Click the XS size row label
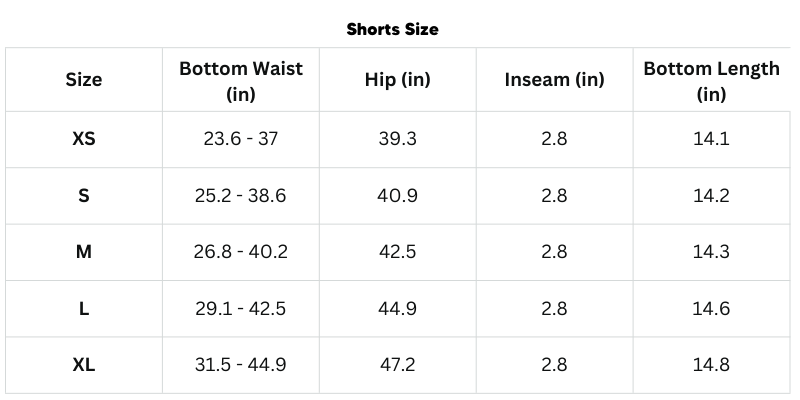 pyautogui.click(x=84, y=139)
